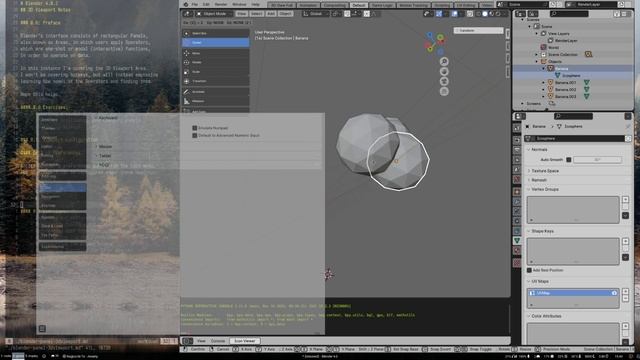Open the Material properties tab icon
The height and width of the screenshot is (360, 640).
(x=517, y=251)
